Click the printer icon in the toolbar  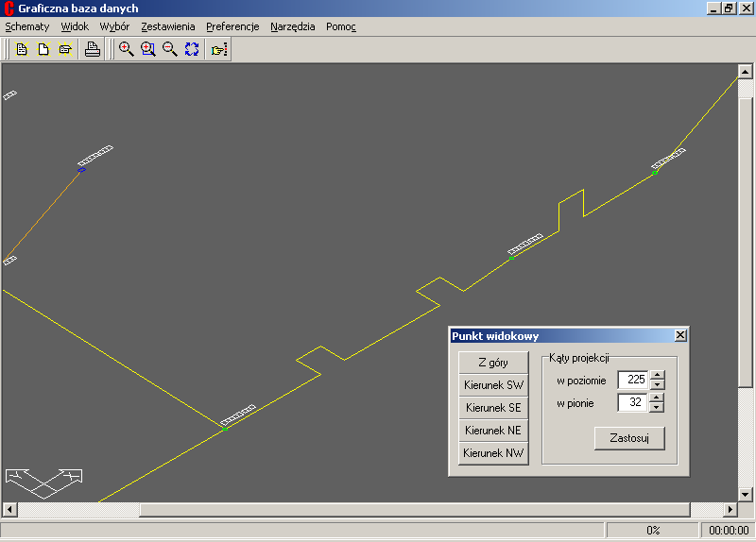pyautogui.click(x=92, y=49)
